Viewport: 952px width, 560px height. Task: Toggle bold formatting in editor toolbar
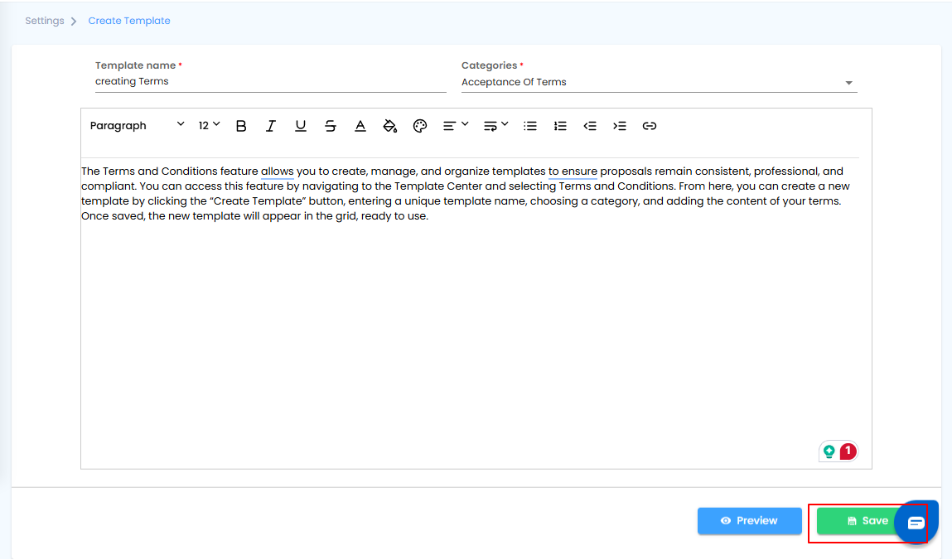click(x=241, y=126)
